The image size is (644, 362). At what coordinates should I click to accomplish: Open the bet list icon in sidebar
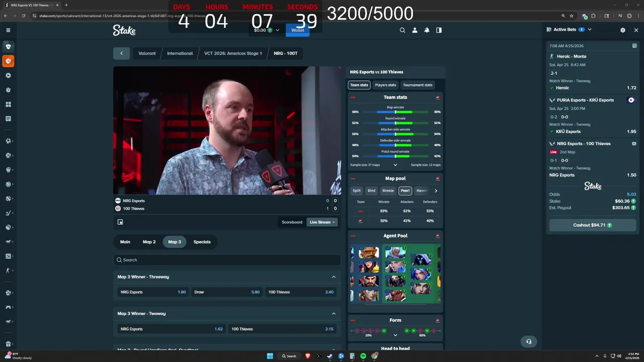(x=8, y=119)
